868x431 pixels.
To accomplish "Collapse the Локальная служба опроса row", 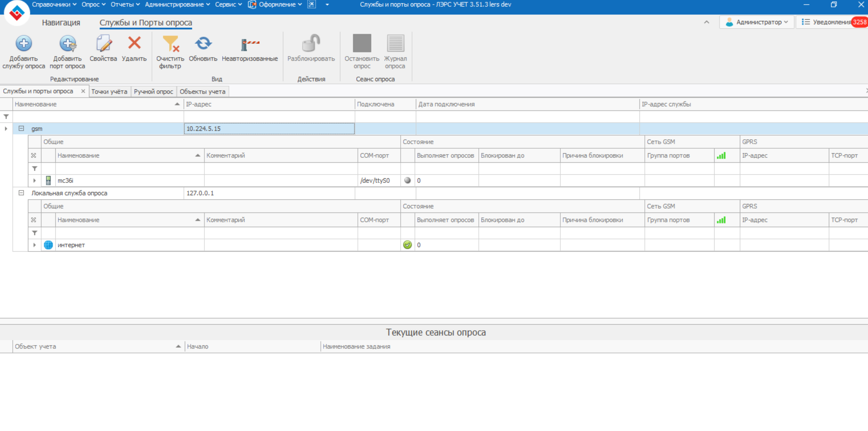I will click(x=21, y=193).
